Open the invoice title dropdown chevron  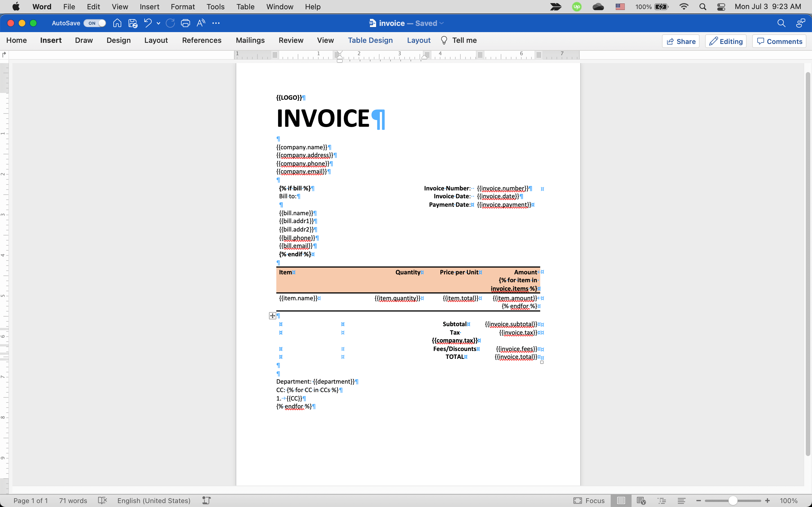[x=442, y=23]
